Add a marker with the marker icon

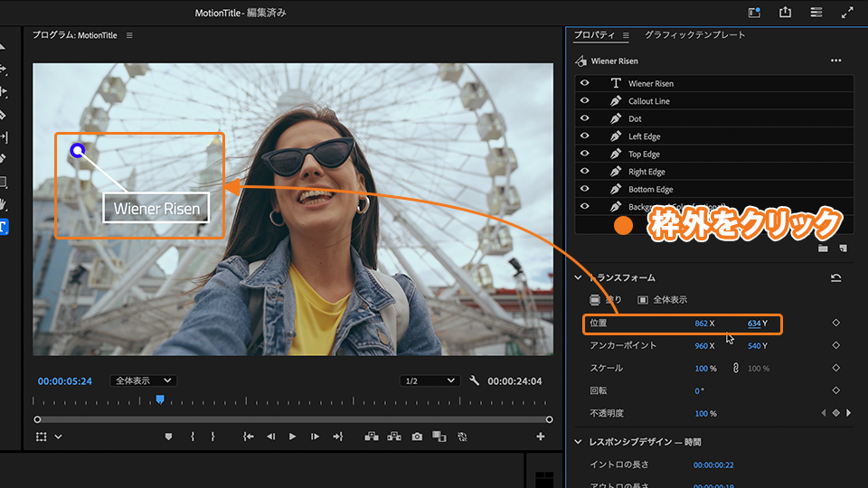click(x=168, y=436)
